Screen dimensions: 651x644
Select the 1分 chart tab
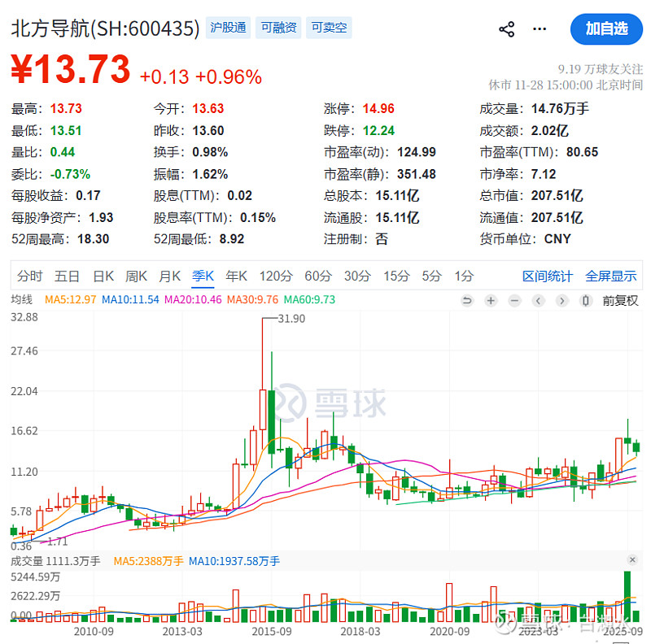coord(464,276)
